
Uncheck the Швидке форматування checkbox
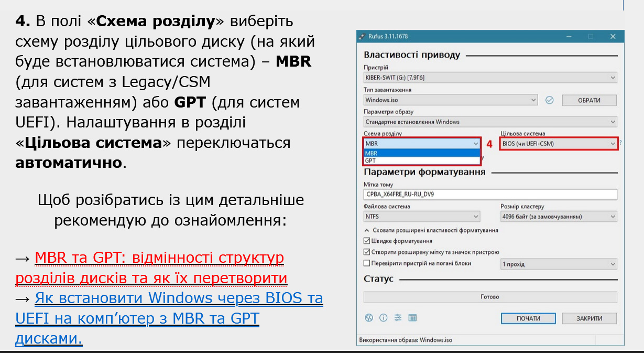pos(367,241)
